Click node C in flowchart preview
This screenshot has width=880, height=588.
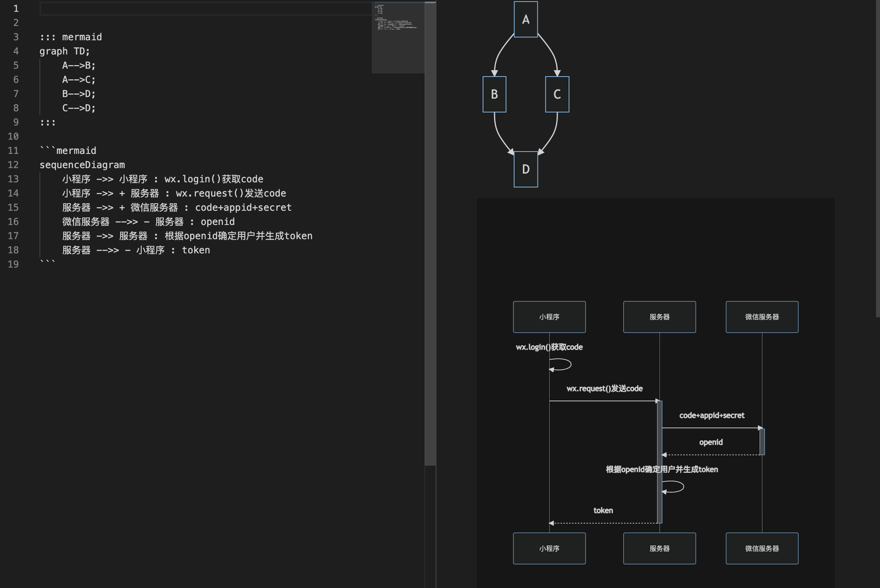pyautogui.click(x=557, y=94)
